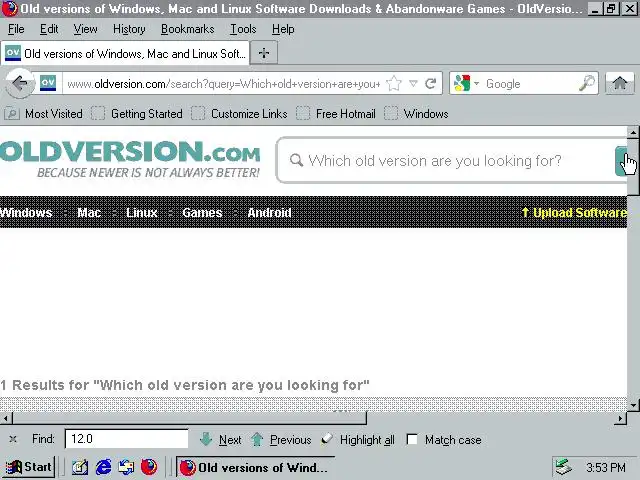Viewport: 640px width, 480px height.
Task: Bookmark this page with the star icon
Action: click(x=394, y=84)
